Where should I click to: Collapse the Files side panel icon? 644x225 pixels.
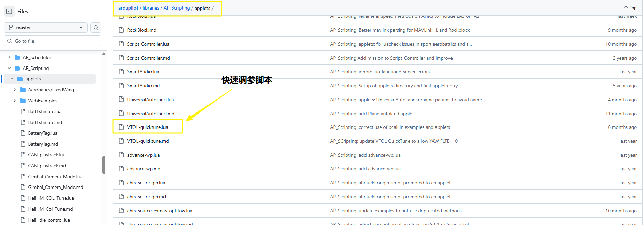[x=9, y=11]
